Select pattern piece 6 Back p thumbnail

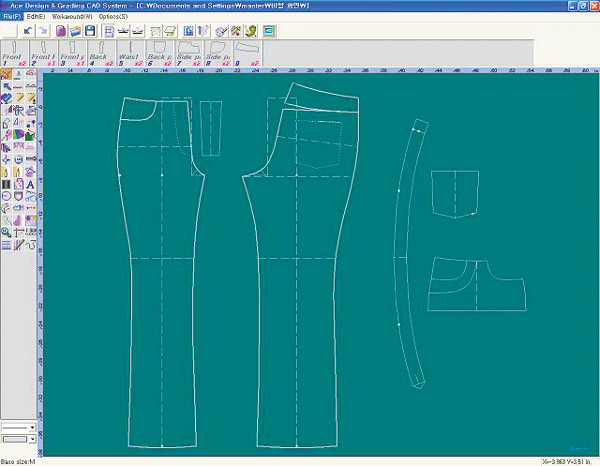(160, 54)
